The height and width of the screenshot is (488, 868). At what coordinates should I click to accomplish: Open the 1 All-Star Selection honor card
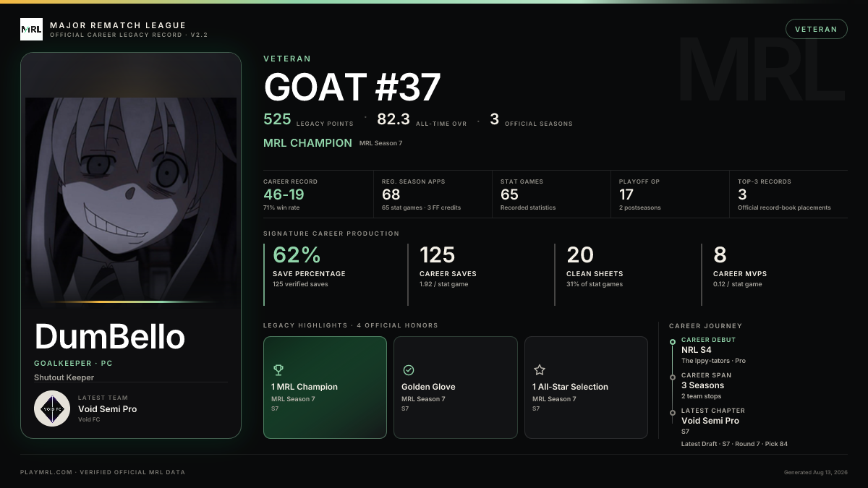[586, 388]
